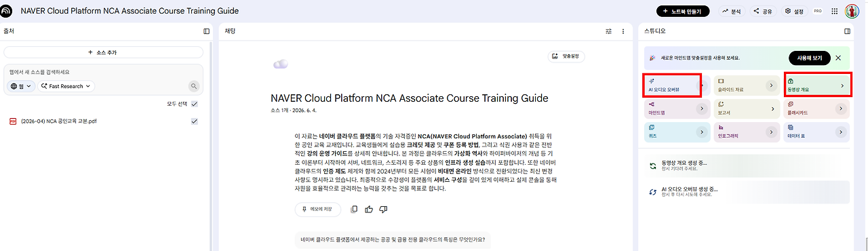
Task: Generate a 마인드맵 mind map
Action: point(677,108)
